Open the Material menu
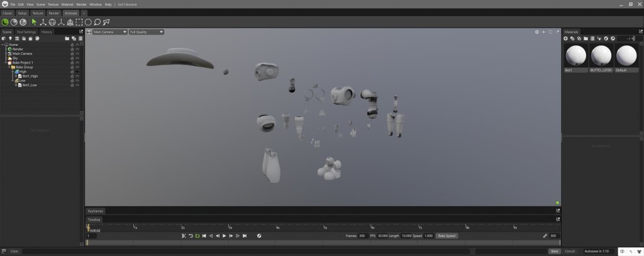The height and width of the screenshot is (256, 644). 67,4
